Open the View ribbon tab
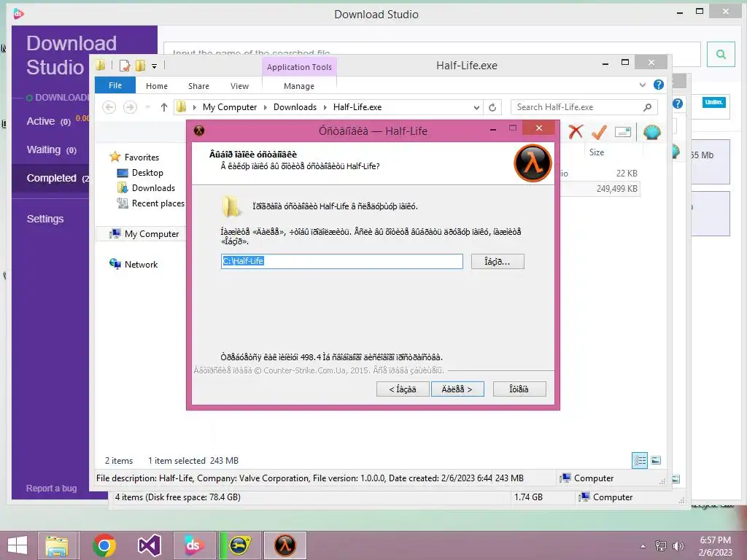The image size is (747, 560). (239, 86)
